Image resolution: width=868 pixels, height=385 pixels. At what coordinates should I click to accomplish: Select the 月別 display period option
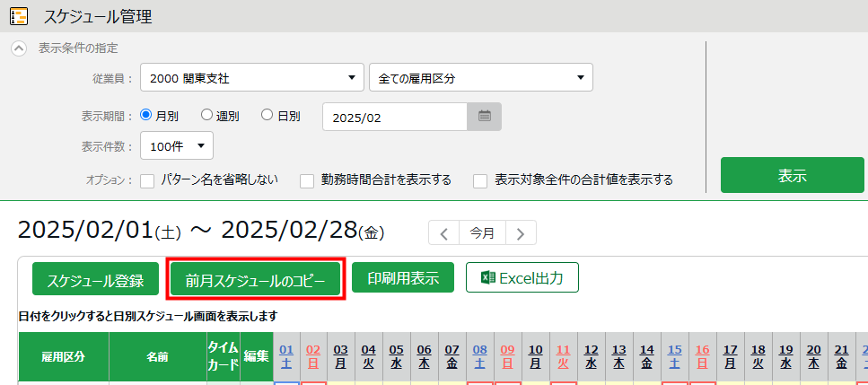tap(148, 116)
